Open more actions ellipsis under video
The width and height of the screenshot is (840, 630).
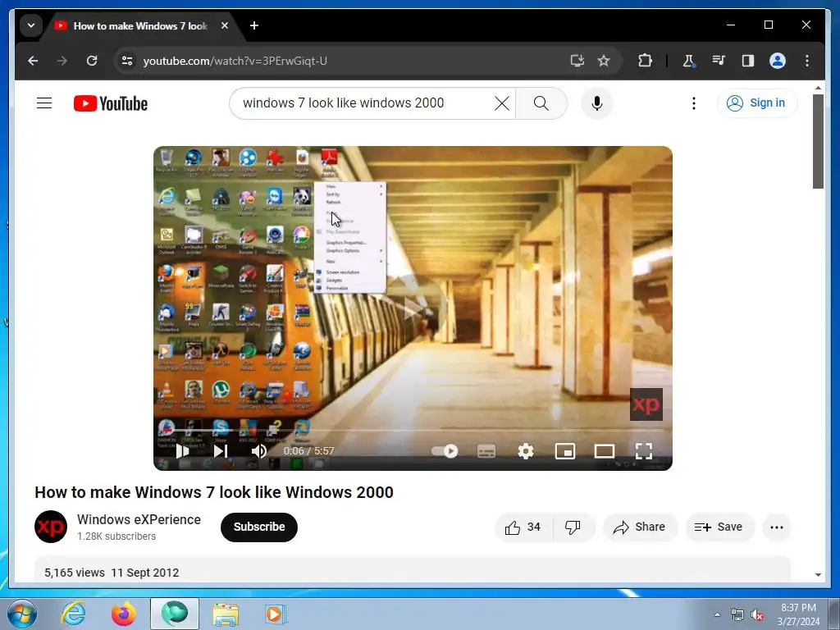coord(776,527)
